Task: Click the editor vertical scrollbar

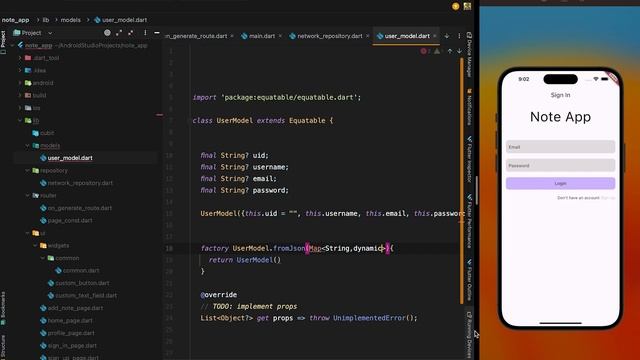Action: pos(462,180)
